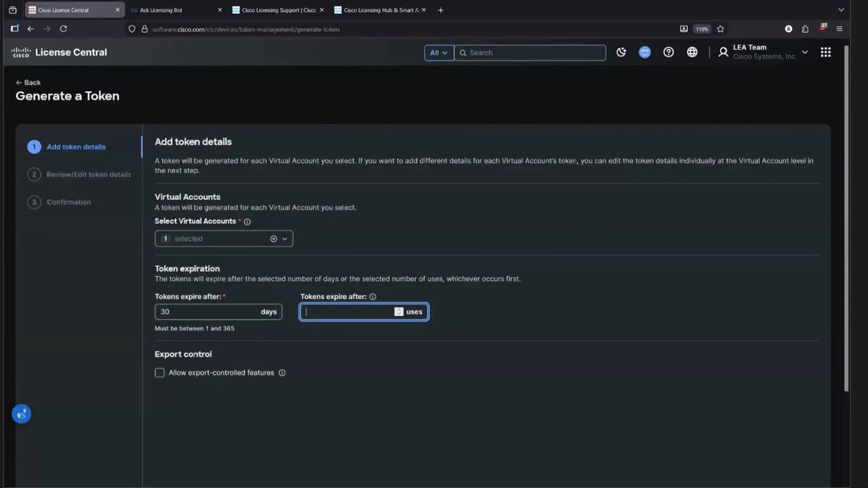The image size is (868, 488).
Task: Open the language globe icon
Action: pos(692,52)
